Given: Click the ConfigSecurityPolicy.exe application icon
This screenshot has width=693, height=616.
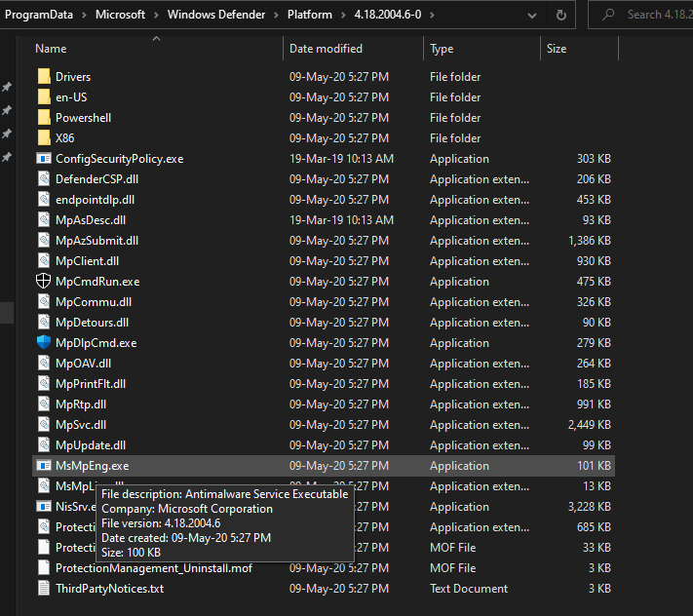Looking at the screenshot, I should coord(44,158).
